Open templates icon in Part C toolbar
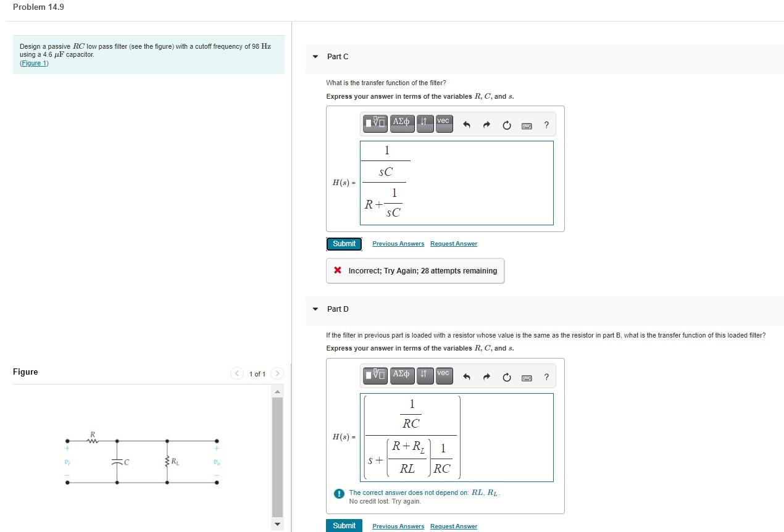This screenshot has width=784, height=532. pos(375,123)
